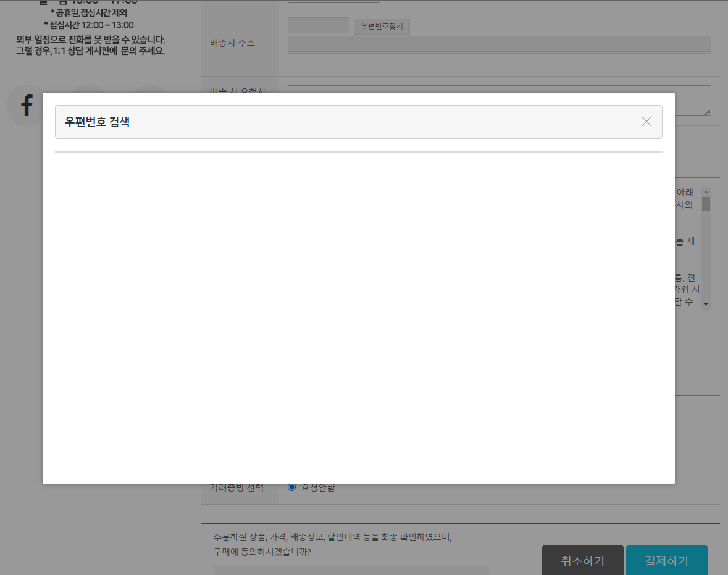Click the 우편번호 검색 title text

pos(97,122)
